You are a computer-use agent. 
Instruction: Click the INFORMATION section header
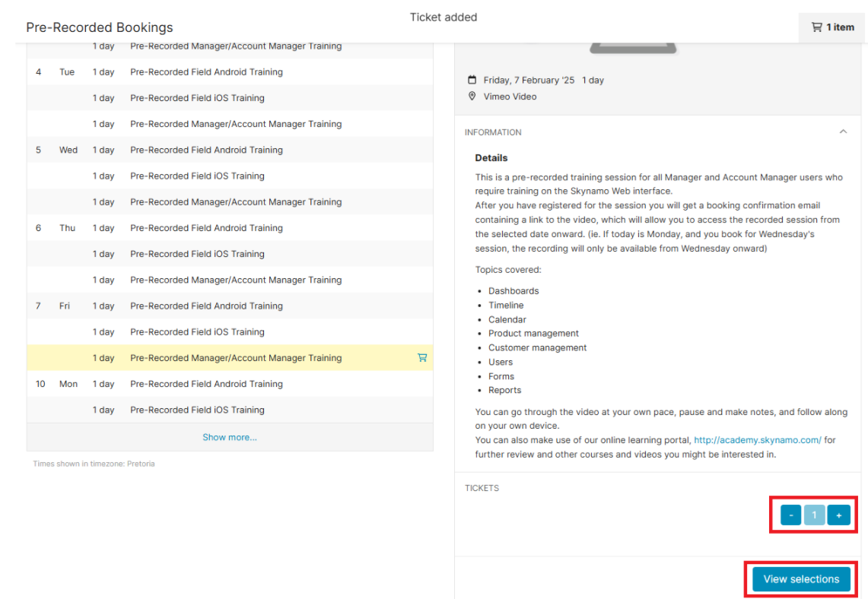pyautogui.click(x=493, y=132)
